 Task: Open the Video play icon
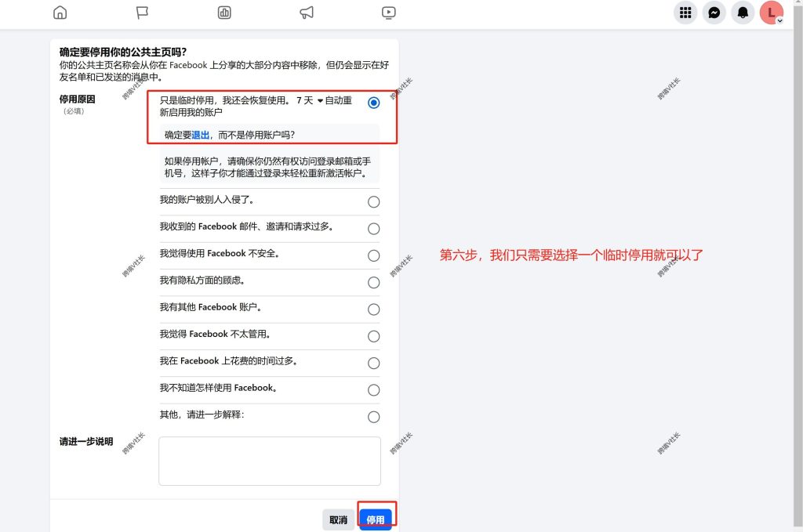pos(389,13)
